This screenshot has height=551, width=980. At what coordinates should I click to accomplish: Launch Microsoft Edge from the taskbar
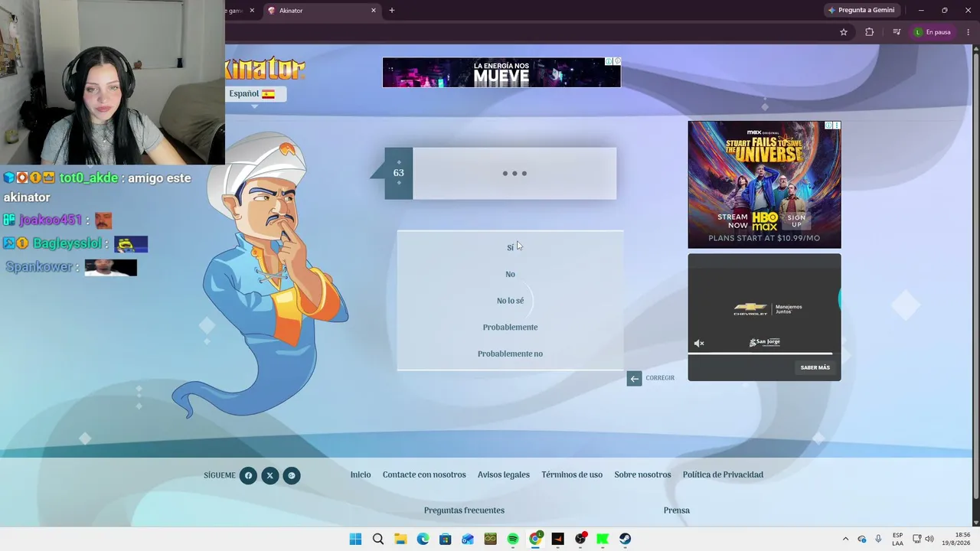coord(423,539)
